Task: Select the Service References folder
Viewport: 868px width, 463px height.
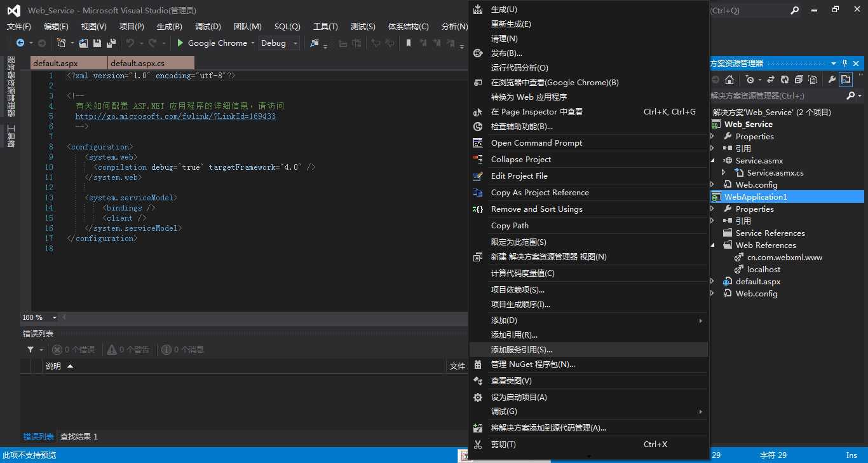Action: [770, 233]
